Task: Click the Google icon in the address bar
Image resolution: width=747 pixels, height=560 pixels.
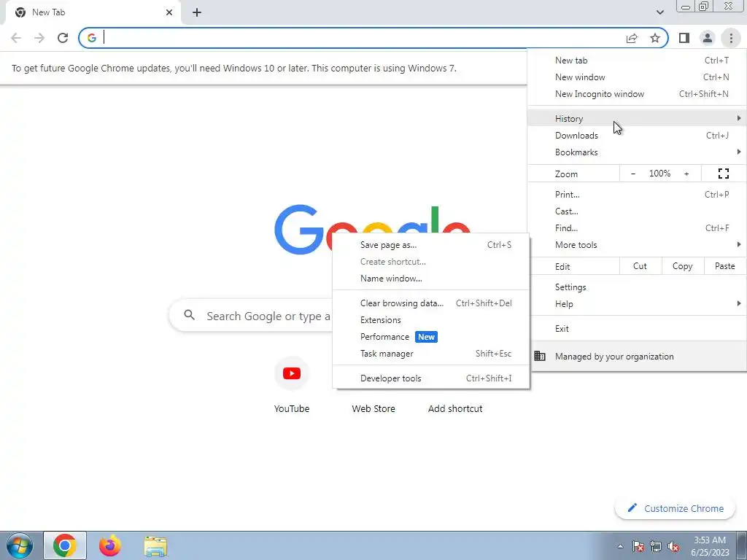Action: [x=91, y=38]
